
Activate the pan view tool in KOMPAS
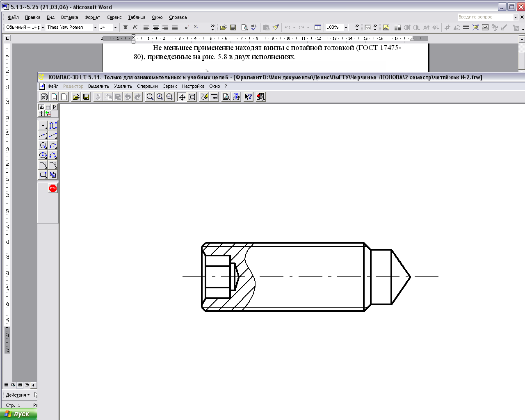(x=182, y=97)
